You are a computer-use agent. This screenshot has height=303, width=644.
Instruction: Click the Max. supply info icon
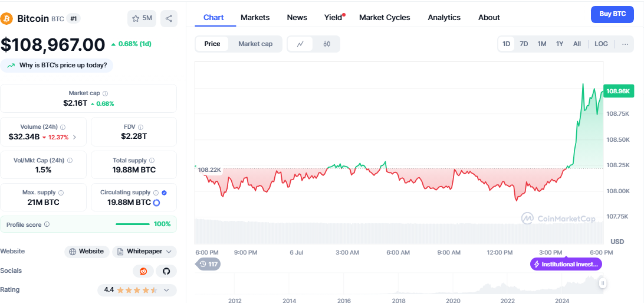pos(61,193)
